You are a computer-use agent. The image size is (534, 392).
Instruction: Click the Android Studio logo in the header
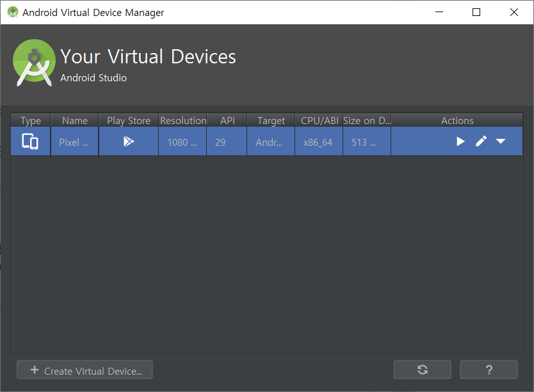point(34,63)
